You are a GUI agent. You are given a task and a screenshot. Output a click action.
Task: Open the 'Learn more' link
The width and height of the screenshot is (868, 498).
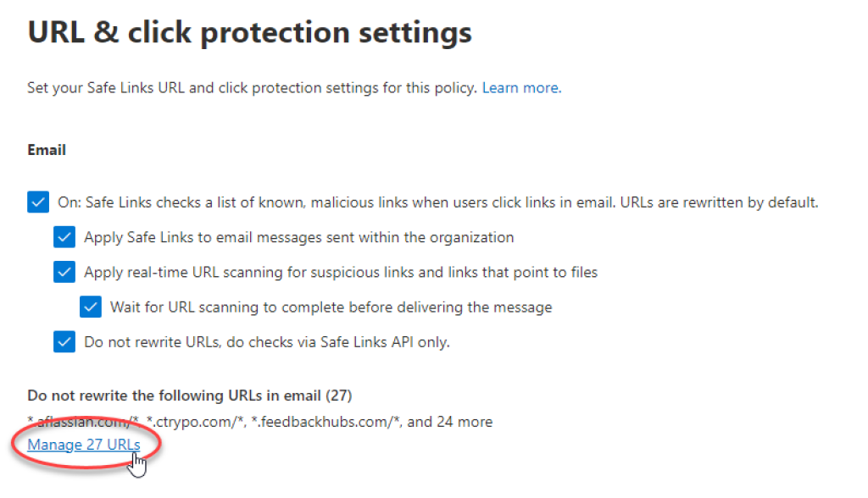coord(520,88)
